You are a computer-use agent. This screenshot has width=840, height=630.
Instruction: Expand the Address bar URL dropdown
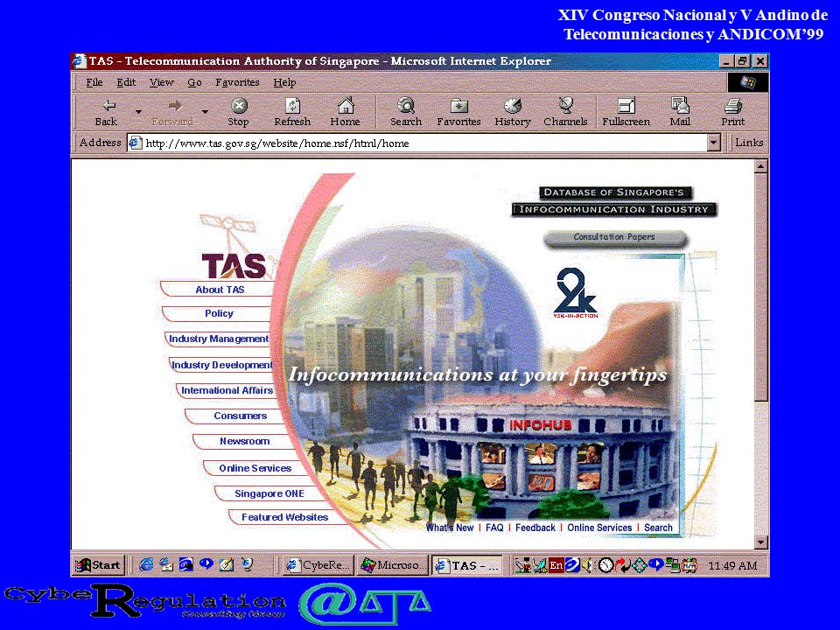click(x=713, y=143)
